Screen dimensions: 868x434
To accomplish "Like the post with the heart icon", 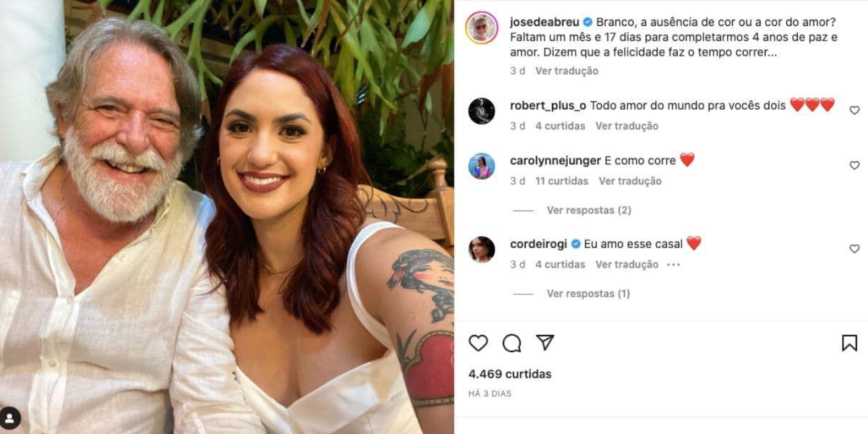I will click(478, 343).
